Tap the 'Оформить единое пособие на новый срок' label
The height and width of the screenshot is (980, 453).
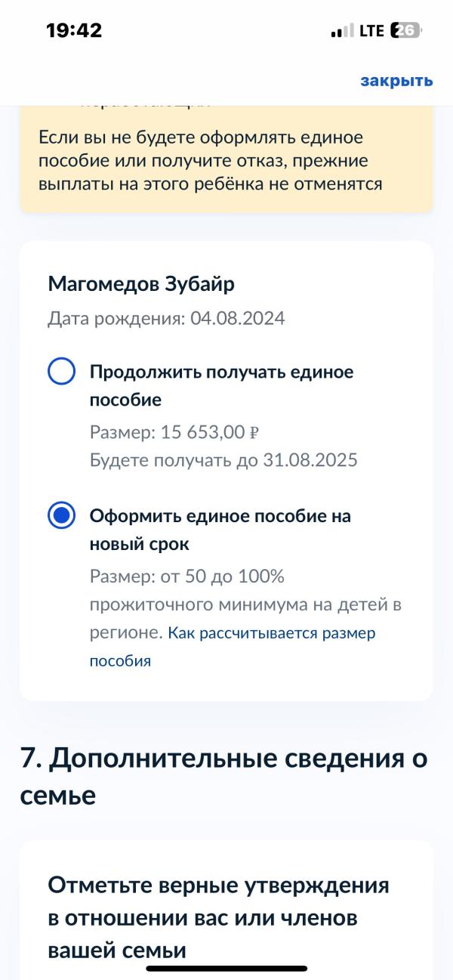(x=220, y=530)
